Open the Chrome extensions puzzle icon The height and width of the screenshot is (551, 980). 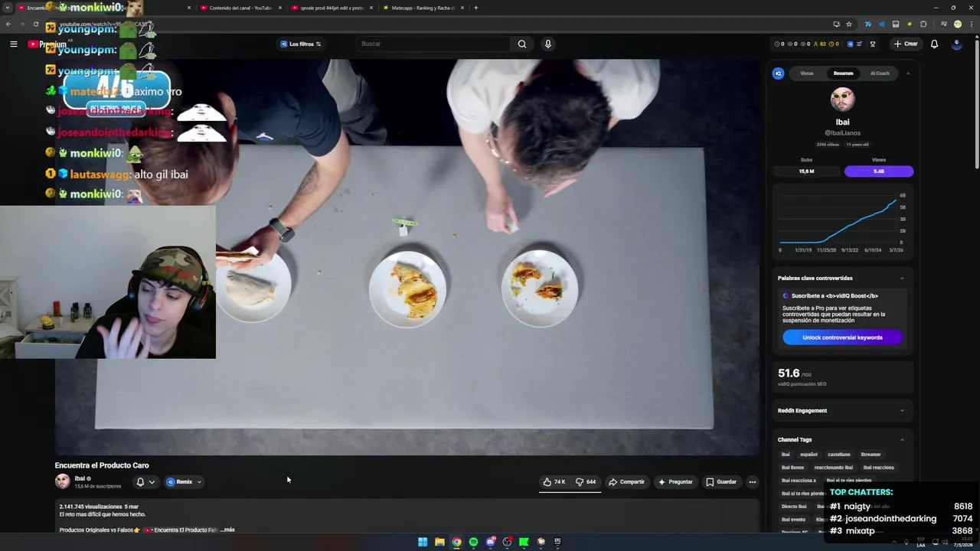coord(924,24)
